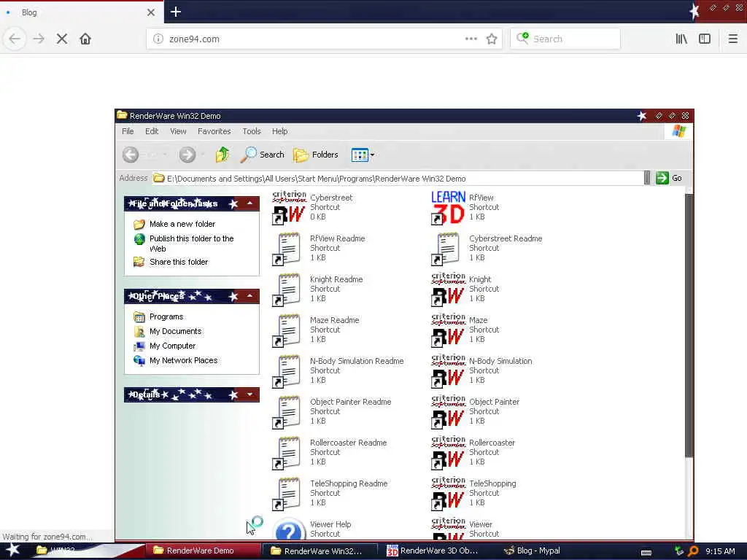Open the Cyberstreet shortcut icon

[289, 208]
